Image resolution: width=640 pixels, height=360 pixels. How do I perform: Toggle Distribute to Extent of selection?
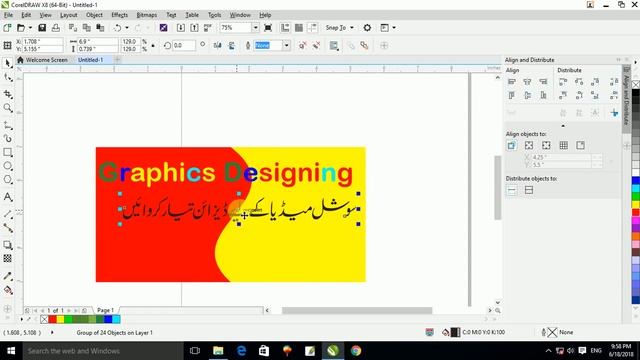coord(511,190)
